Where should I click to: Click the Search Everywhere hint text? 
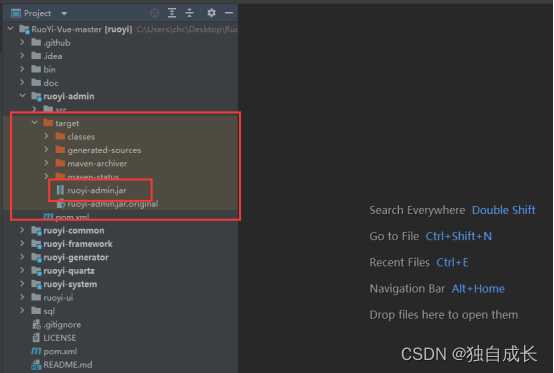tap(417, 210)
